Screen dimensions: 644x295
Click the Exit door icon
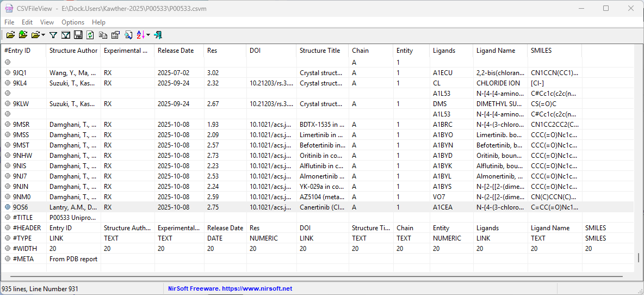click(158, 35)
